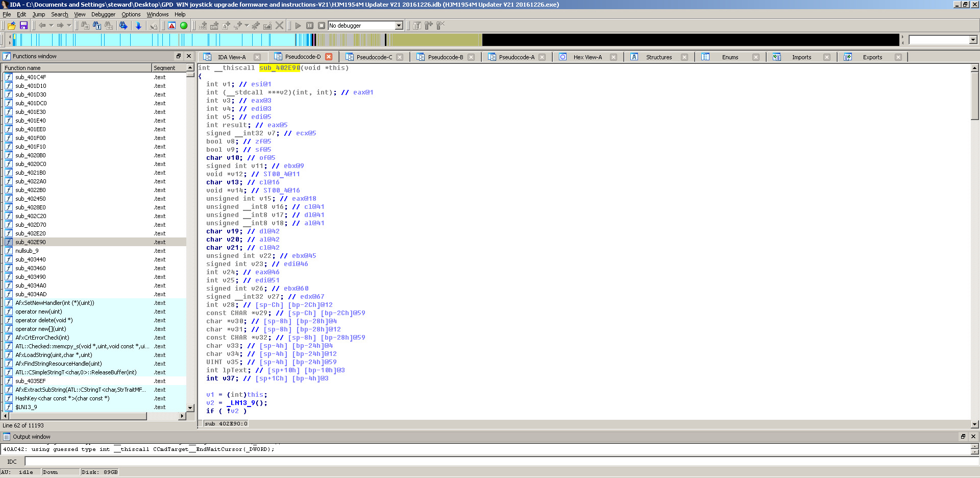This screenshot has width=980, height=478.
Task: Click the blue down arrow jump icon
Action: pyautogui.click(x=138, y=26)
